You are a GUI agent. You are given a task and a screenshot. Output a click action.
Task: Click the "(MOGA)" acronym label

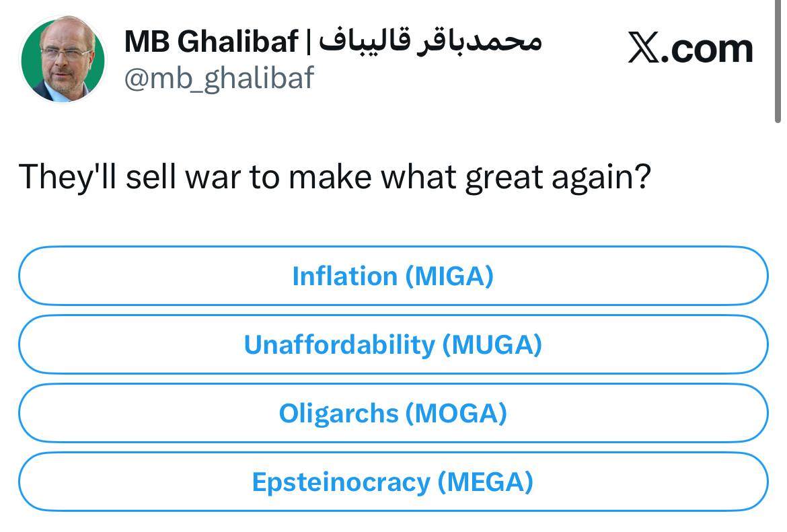click(456, 413)
